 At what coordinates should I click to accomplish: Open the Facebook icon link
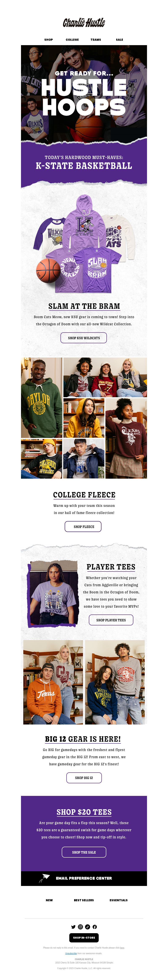click(x=94, y=927)
